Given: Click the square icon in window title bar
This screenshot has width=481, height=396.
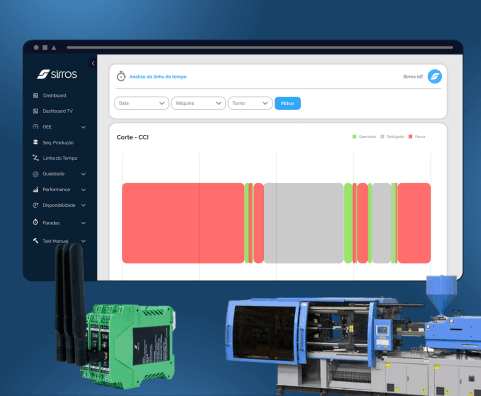Looking at the screenshot, I should [45, 47].
